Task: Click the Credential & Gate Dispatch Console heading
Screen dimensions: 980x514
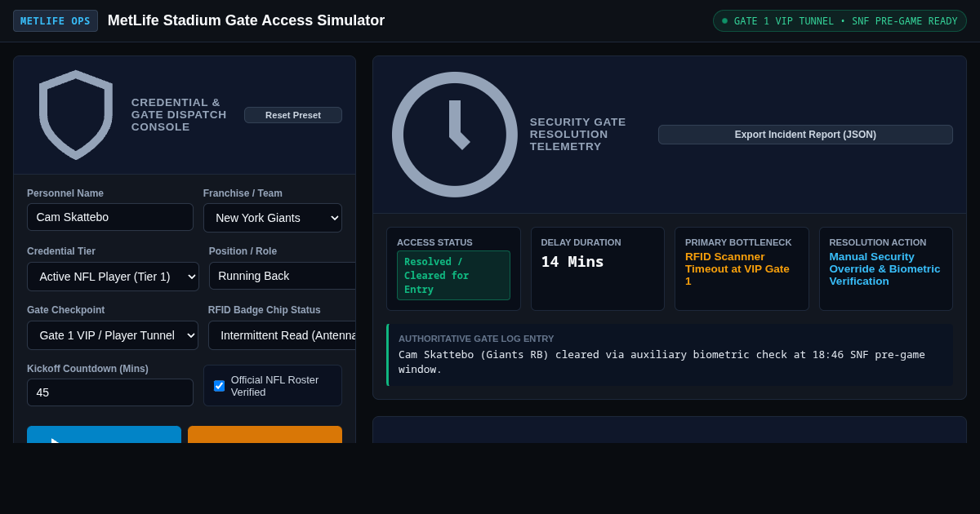Action: click(x=179, y=115)
